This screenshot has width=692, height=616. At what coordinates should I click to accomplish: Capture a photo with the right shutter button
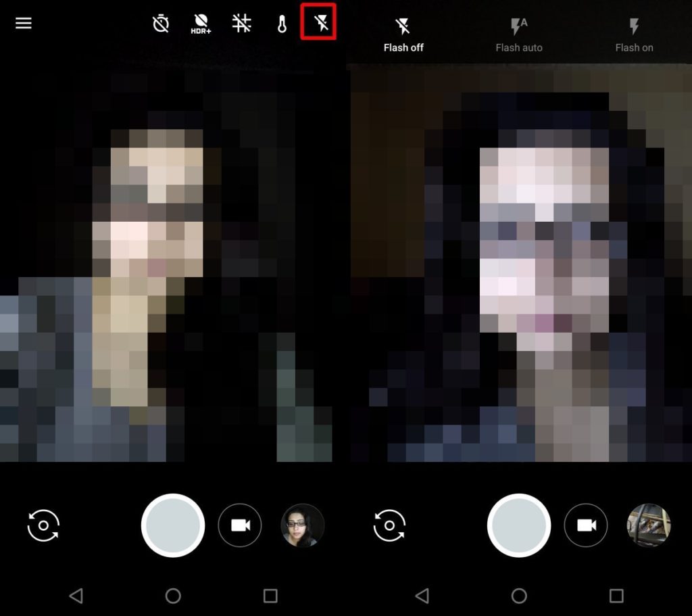click(518, 525)
